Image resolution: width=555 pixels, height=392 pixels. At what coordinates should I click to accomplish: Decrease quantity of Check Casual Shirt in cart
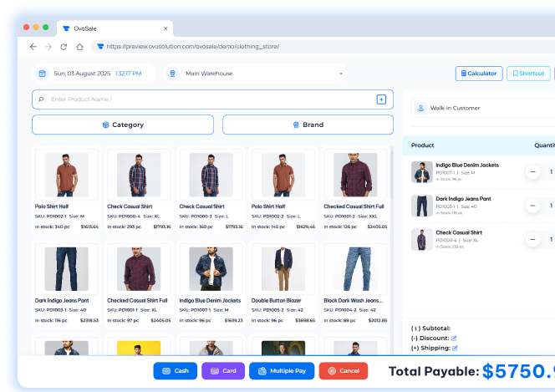[x=532, y=240]
